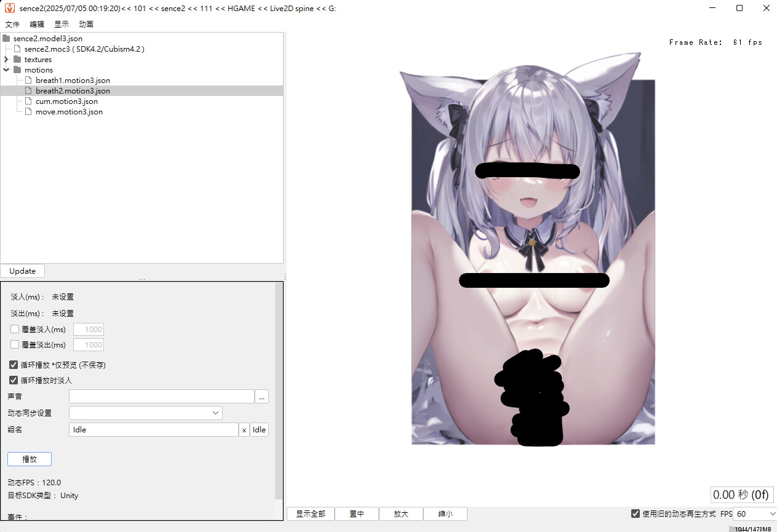The image size is (777, 532).
Task: Click the 声音 text field
Action: point(162,396)
